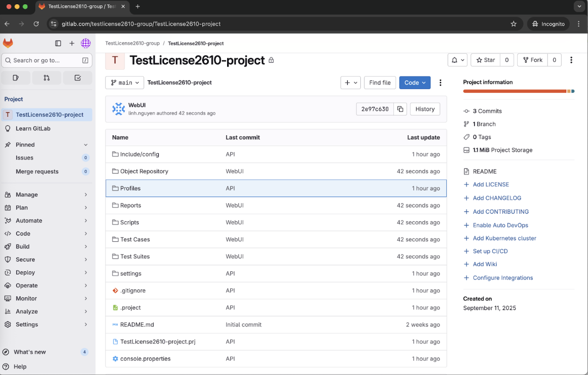Click the Find file button
This screenshot has width=588, height=375.
(x=380, y=82)
